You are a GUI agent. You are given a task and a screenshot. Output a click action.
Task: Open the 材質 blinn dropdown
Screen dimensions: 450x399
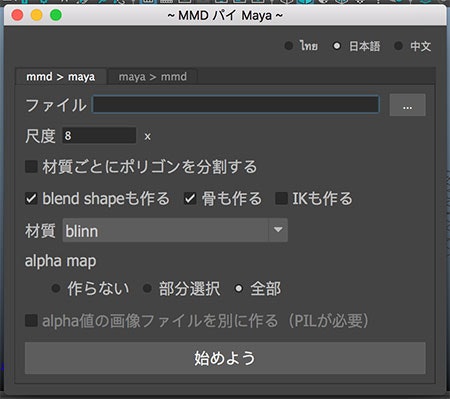tap(175, 230)
